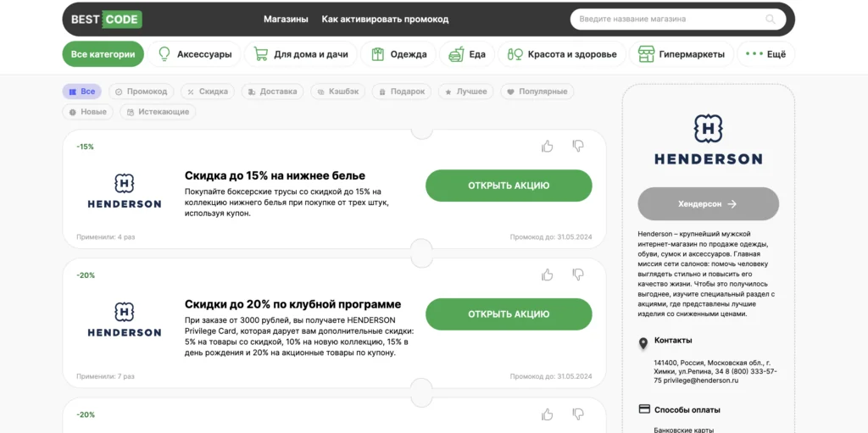
Task: Select the Красота и здоровье category
Action: coord(562,54)
